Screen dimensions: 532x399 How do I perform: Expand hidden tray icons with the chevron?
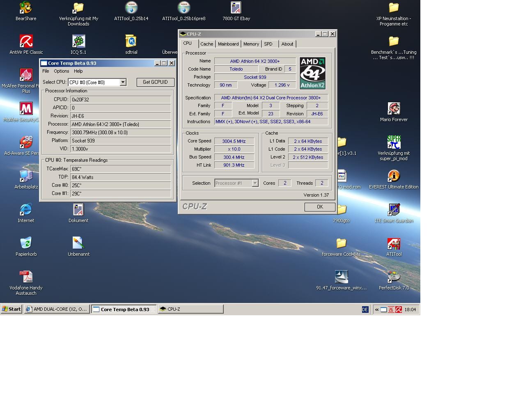(x=376, y=310)
